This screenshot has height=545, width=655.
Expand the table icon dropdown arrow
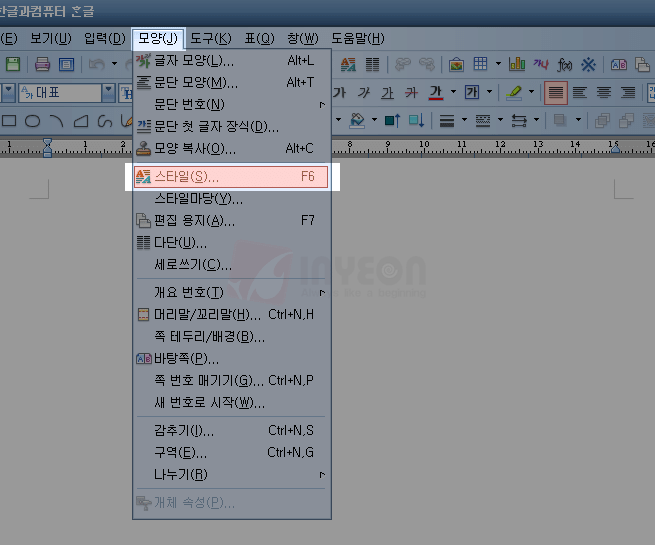tap(498, 64)
